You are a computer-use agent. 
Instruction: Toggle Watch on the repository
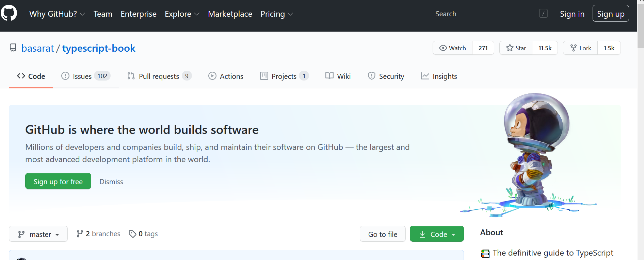pos(452,48)
